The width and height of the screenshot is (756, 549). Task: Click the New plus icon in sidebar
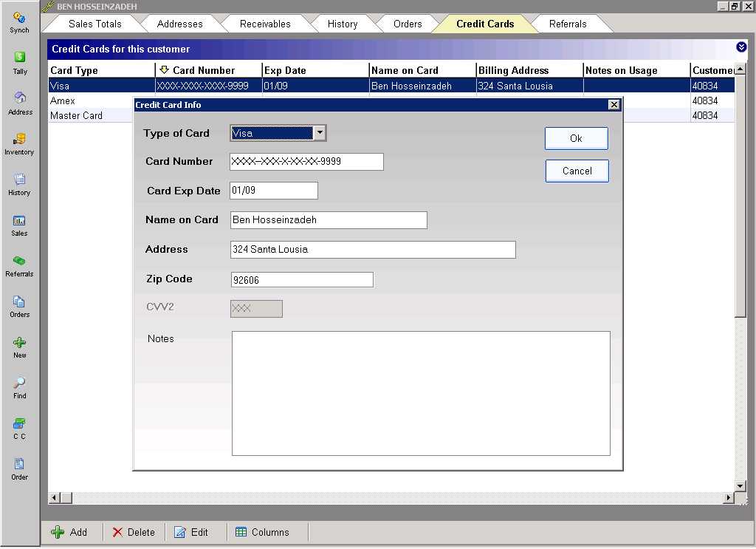(19, 343)
